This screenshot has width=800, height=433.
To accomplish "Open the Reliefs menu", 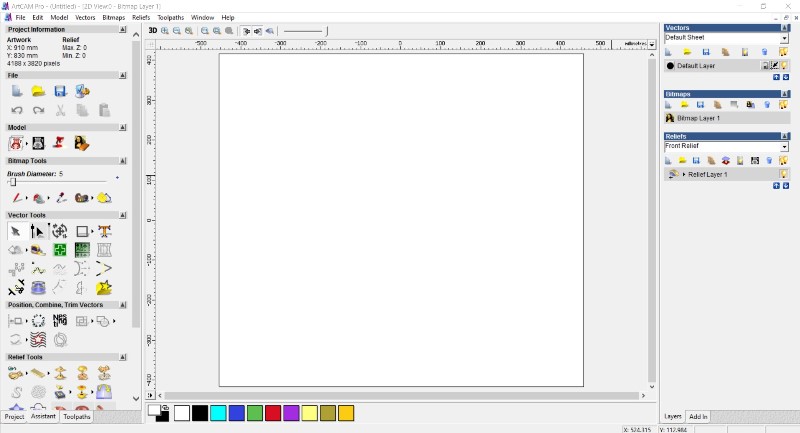I will click(141, 17).
